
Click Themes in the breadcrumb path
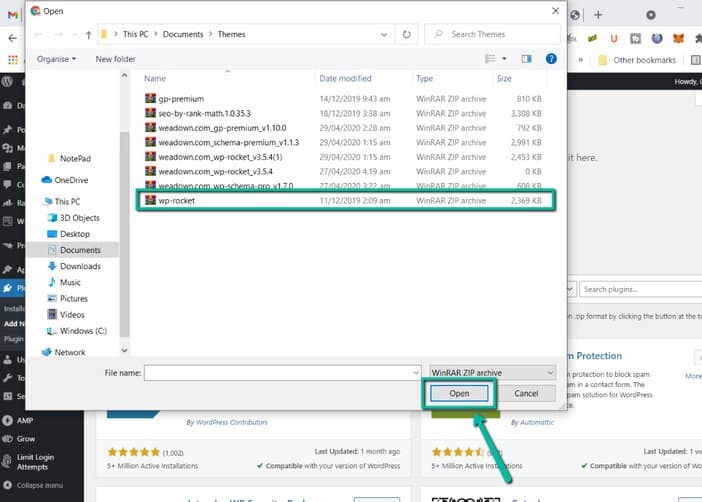coord(231,34)
